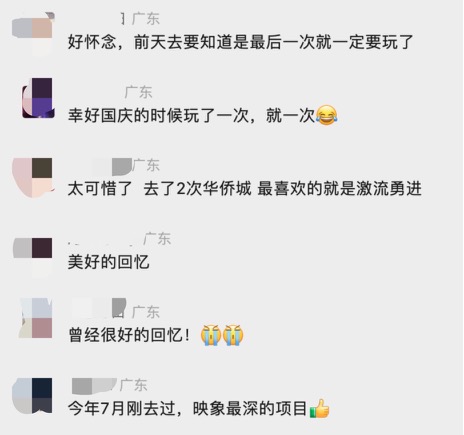Click the blurred username above the 太可惜了 comment

click(x=111, y=166)
